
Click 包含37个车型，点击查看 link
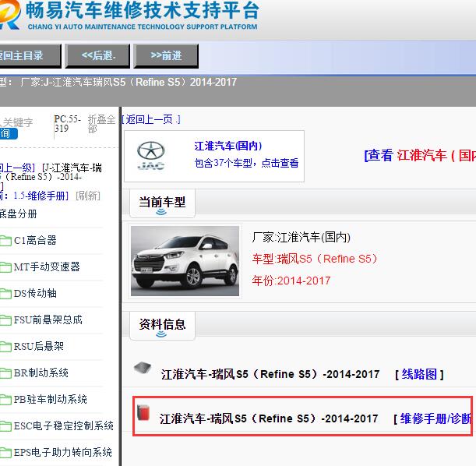pos(246,163)
